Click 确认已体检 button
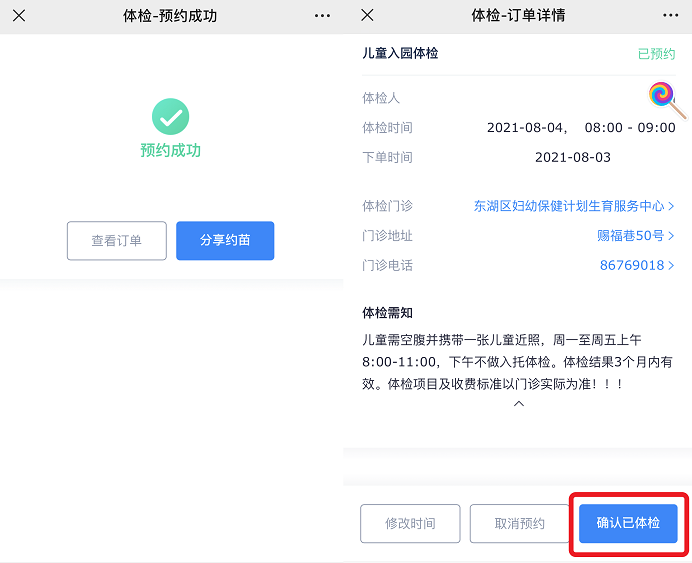This screenshot has height=563, width=692. (628, 524)
